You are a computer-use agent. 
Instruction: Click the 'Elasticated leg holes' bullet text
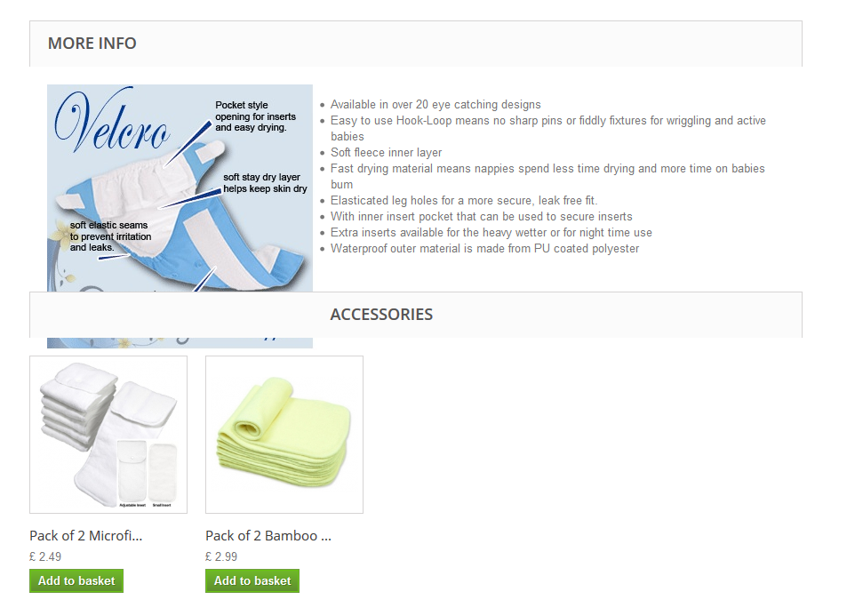[x=464, y=201]
